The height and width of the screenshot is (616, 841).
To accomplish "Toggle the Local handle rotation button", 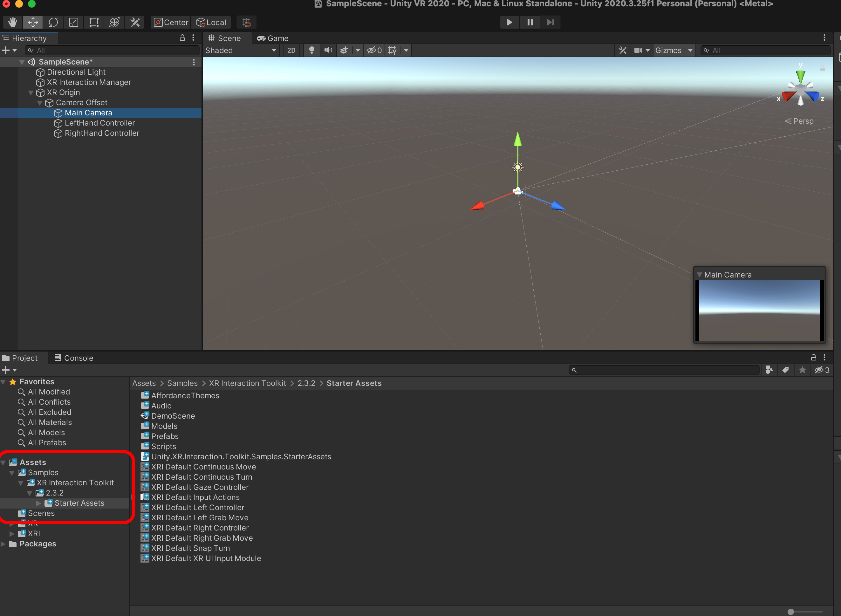I will [x=211, y=22].
